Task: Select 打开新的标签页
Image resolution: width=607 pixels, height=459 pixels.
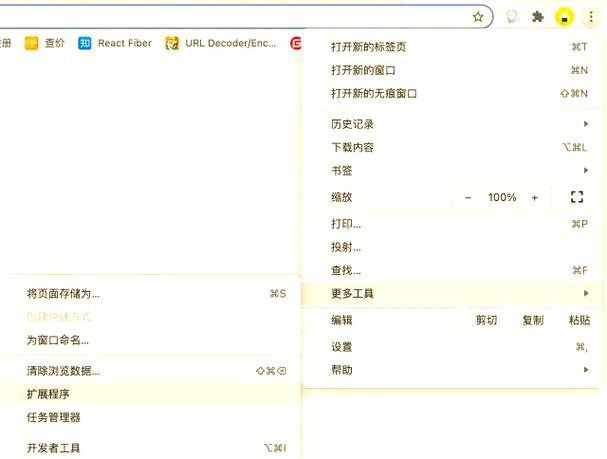Action: coord(452,47)
